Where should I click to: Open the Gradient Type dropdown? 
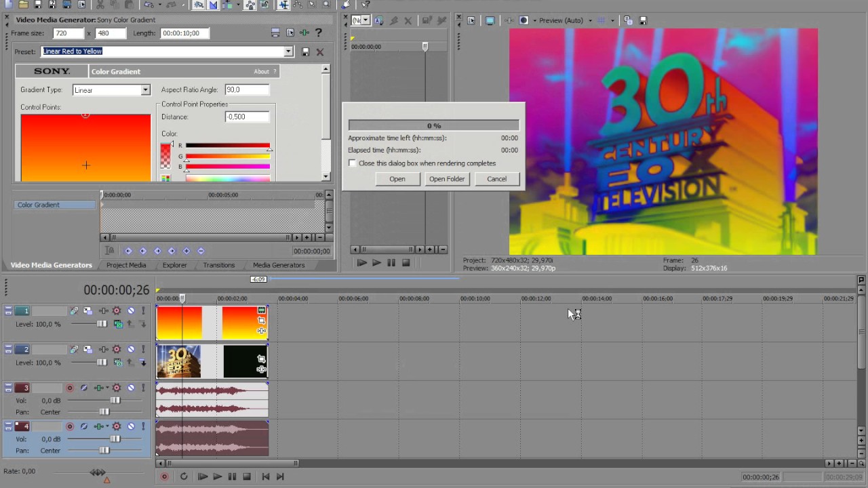145,90
